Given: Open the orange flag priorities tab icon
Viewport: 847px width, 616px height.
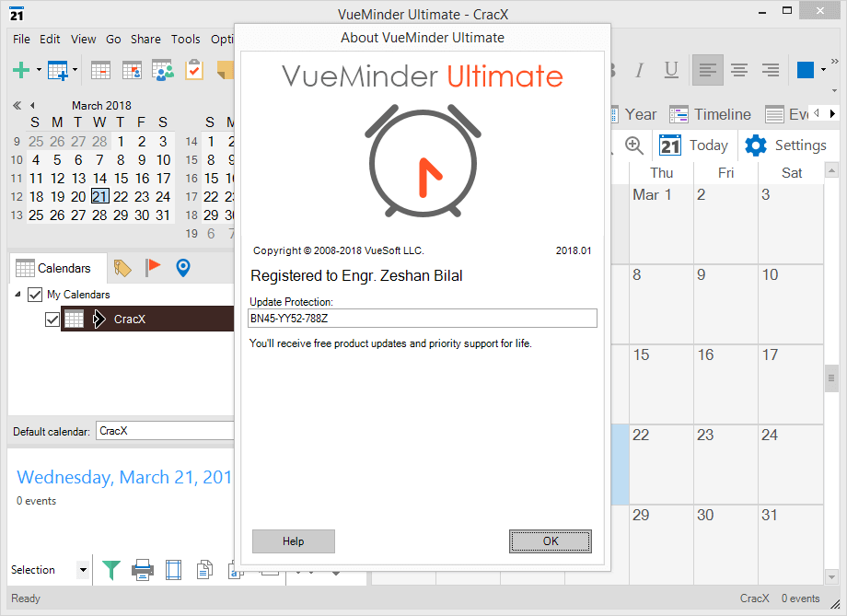Looking at the screenshot, I should point(153,267).
